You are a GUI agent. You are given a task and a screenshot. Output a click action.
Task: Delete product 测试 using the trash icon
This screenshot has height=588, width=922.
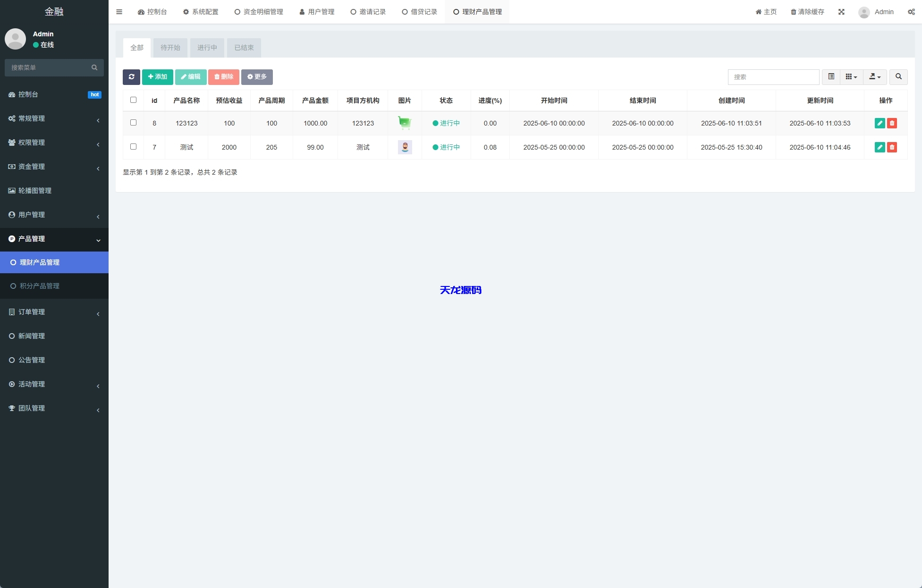(892, 147)
